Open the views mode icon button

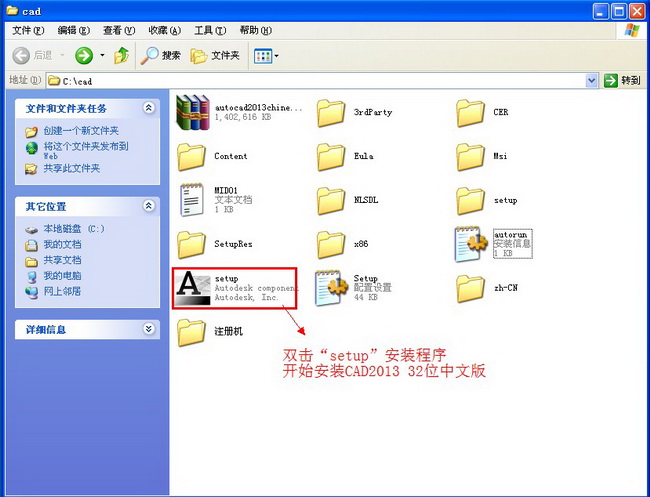coord(263,56)
